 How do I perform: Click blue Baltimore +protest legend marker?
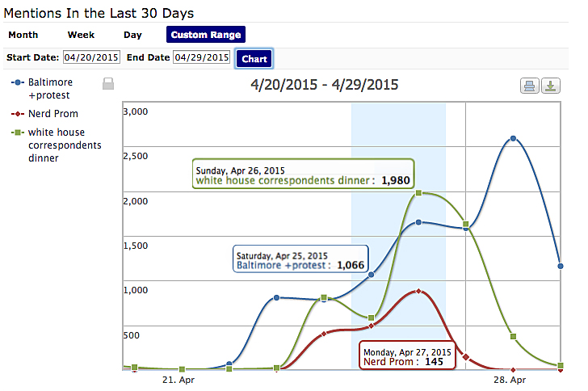(x=18, y=82)
